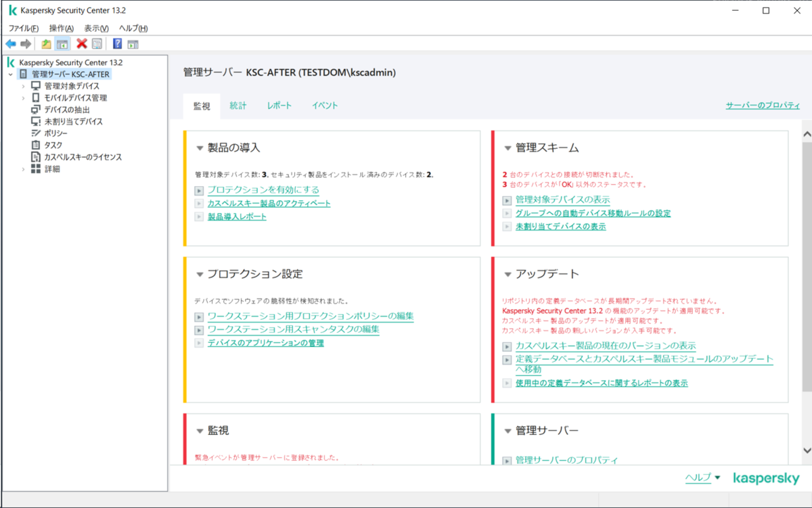Collapse the アップデート section
The width and height of the screenshot is (812, 508).
tap(508, 275)
